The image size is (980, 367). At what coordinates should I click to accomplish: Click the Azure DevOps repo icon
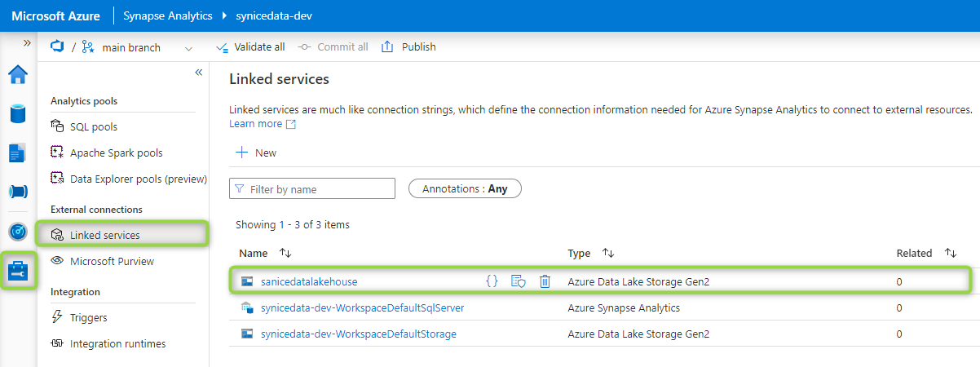[x=57, y=46]
